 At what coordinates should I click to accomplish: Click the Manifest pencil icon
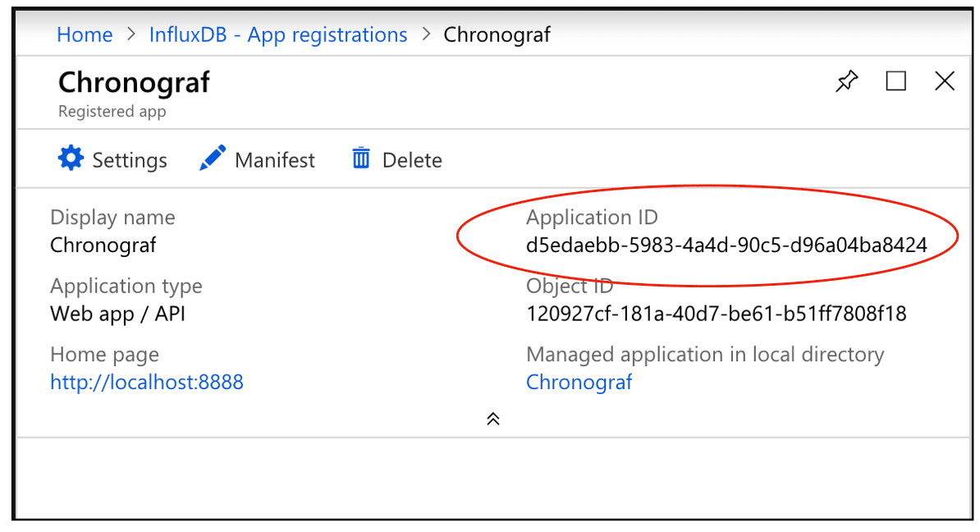click(x=213, y=158)
